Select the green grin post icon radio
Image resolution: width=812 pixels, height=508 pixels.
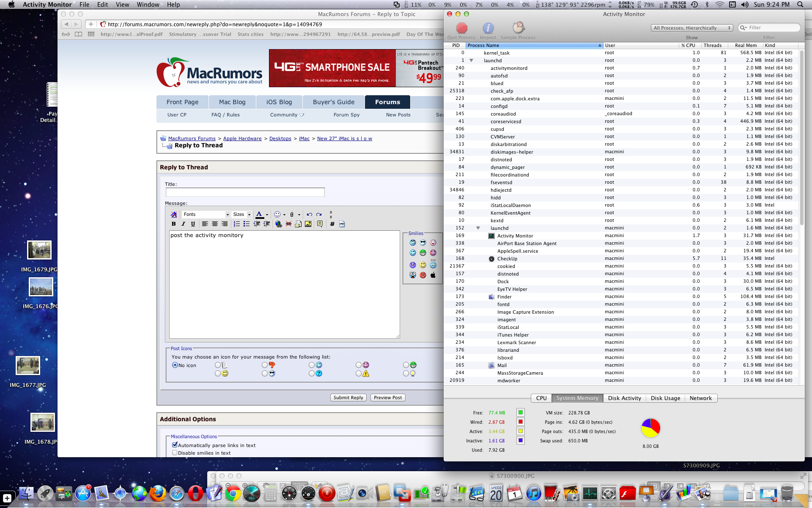406,365
